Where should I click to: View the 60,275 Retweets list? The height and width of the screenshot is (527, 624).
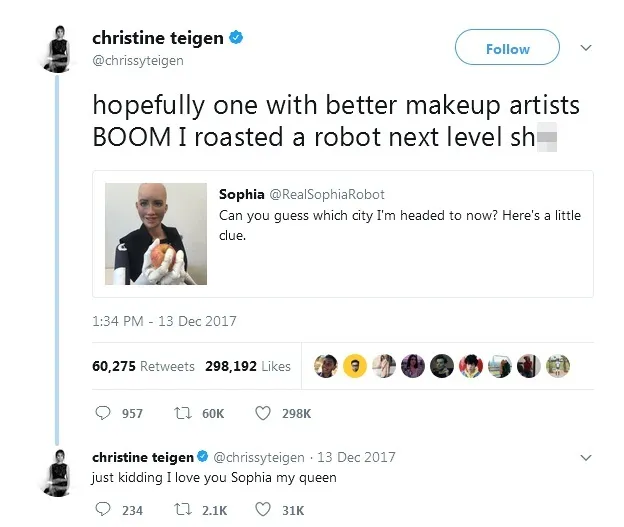coord(143,366)
